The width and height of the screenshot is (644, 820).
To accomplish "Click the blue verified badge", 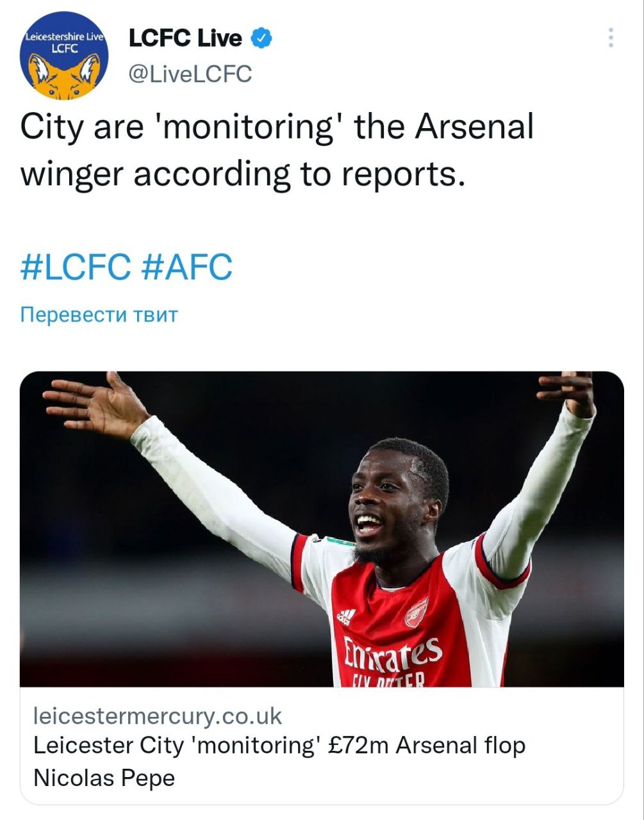I will [x=261, y=38].
